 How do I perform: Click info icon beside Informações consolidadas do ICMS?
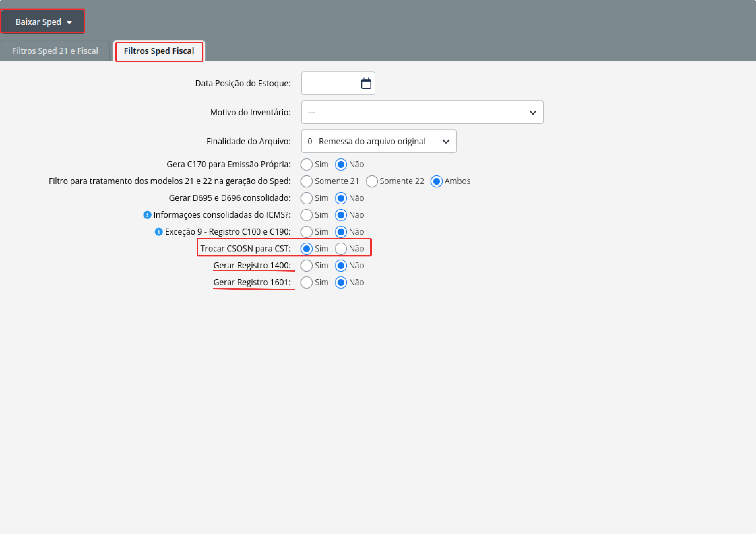coord(147,215)
